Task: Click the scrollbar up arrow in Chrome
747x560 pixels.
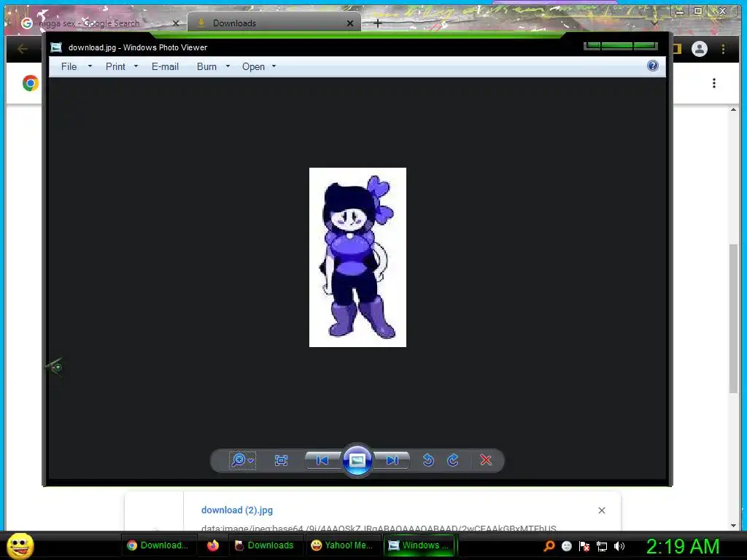Action: 733,110
